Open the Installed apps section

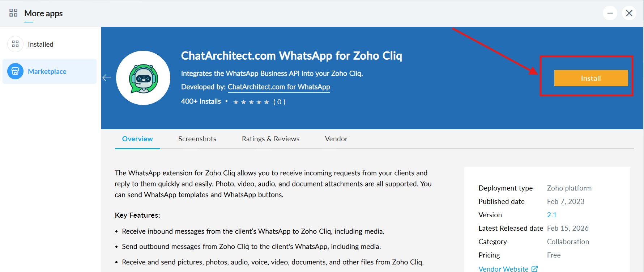[x=40, y=44]
